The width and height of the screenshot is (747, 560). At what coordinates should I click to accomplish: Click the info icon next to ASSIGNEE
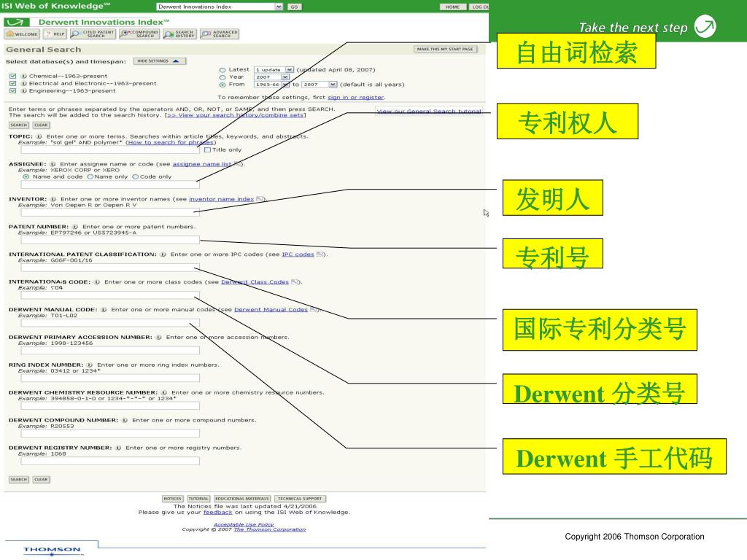click(x=53, y=164)
